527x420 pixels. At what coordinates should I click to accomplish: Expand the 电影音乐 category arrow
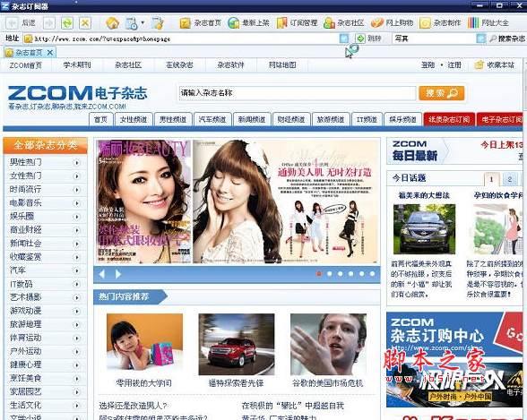click(x=77, y=203)
